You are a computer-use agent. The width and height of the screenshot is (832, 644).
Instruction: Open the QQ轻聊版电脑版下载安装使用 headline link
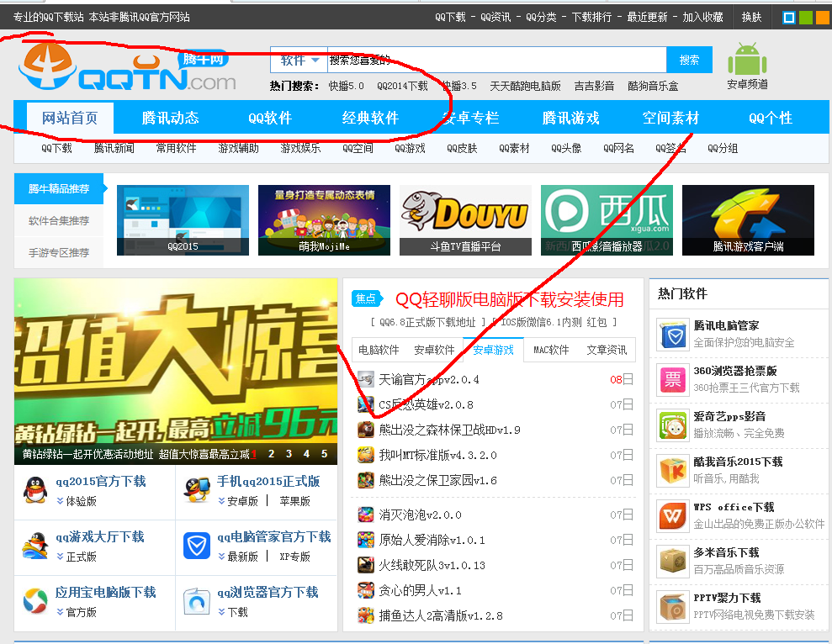click(509, 299)
